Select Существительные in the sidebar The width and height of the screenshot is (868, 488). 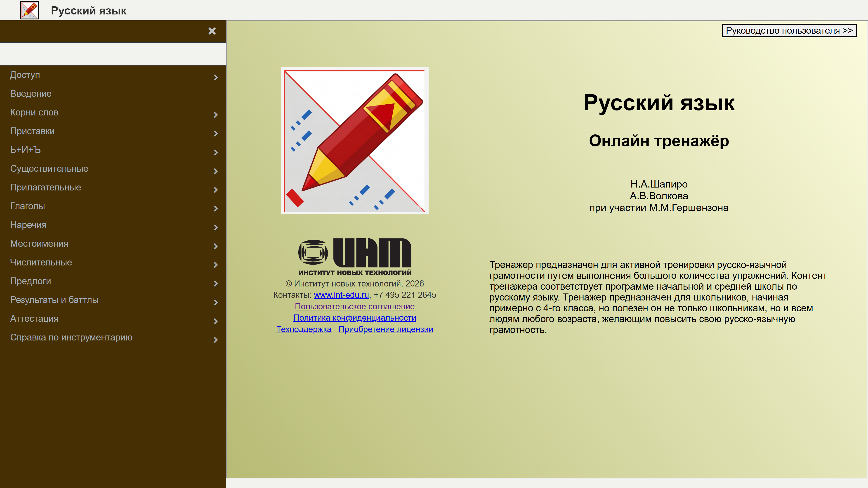click(x=49, y=168)
